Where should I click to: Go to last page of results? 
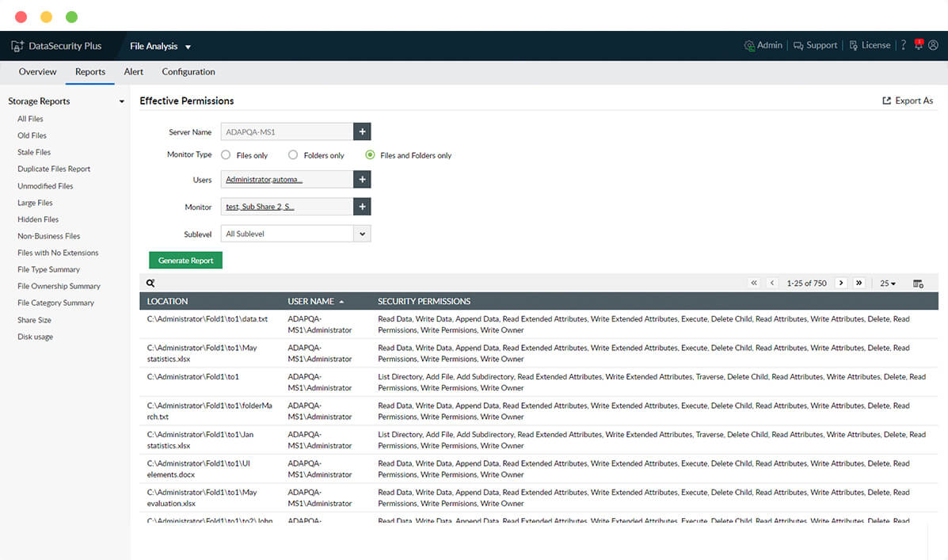[859, 283]
